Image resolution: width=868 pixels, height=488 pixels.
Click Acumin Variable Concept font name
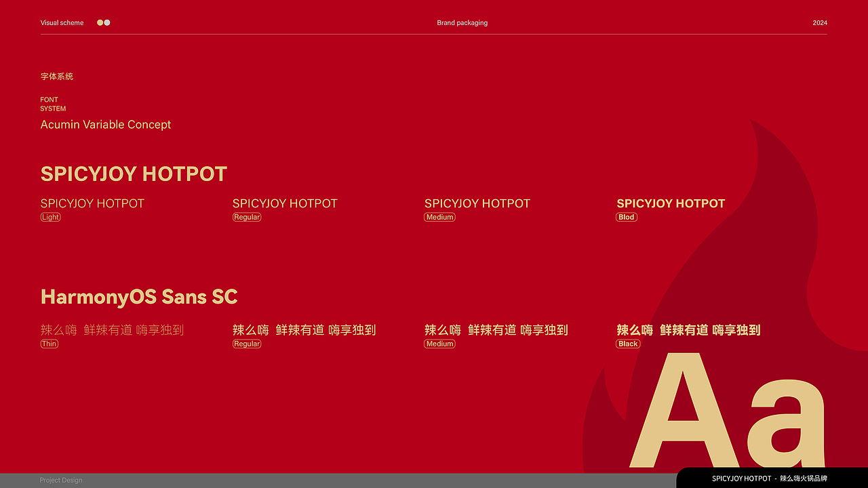click(x=106, y=125)
